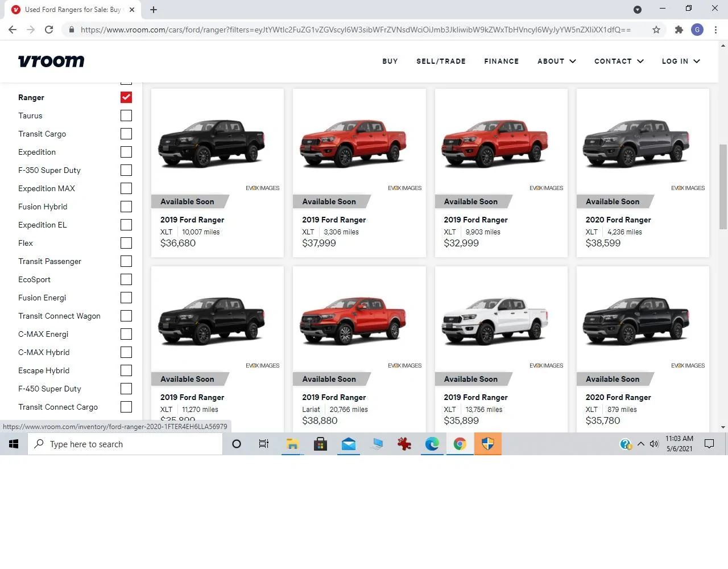Screen dimensions: 728x569
Task: Enable the EcoSport filter checkbox
Action: 126,279
